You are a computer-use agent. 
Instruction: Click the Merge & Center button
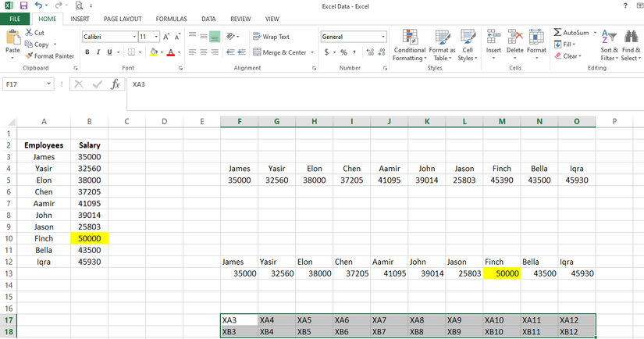pos(279,52)
